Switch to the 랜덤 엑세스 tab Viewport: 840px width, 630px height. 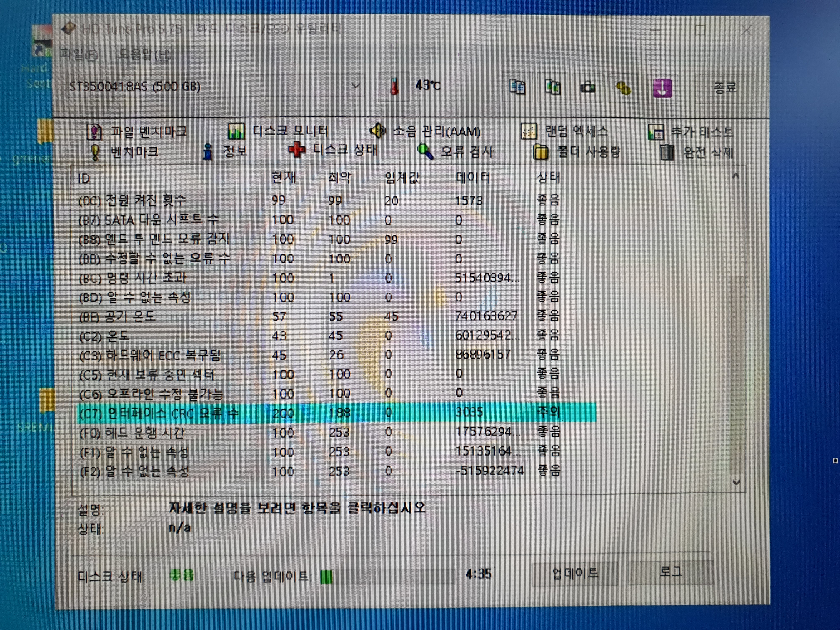pyautogui.click(x=565, y=131)
